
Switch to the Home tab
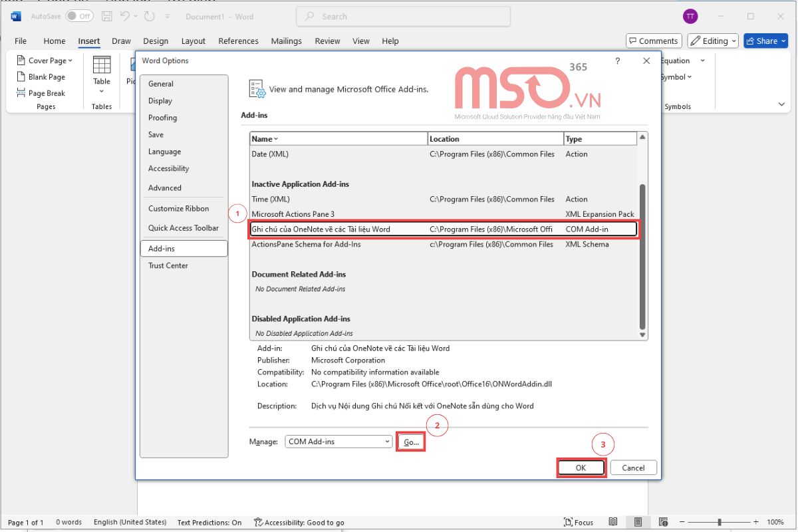[x=55, y=41]
